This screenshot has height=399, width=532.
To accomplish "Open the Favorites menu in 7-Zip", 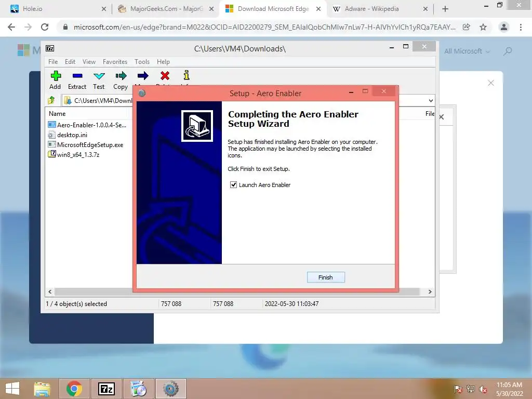I will (x=115, y=62).
